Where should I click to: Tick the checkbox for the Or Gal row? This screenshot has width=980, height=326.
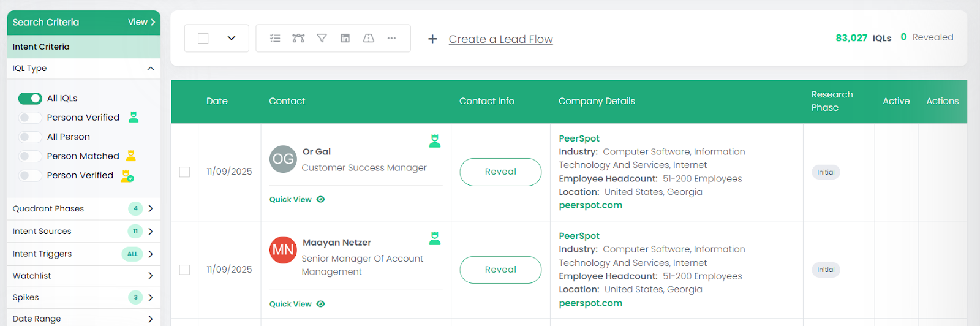click(184, 172)
